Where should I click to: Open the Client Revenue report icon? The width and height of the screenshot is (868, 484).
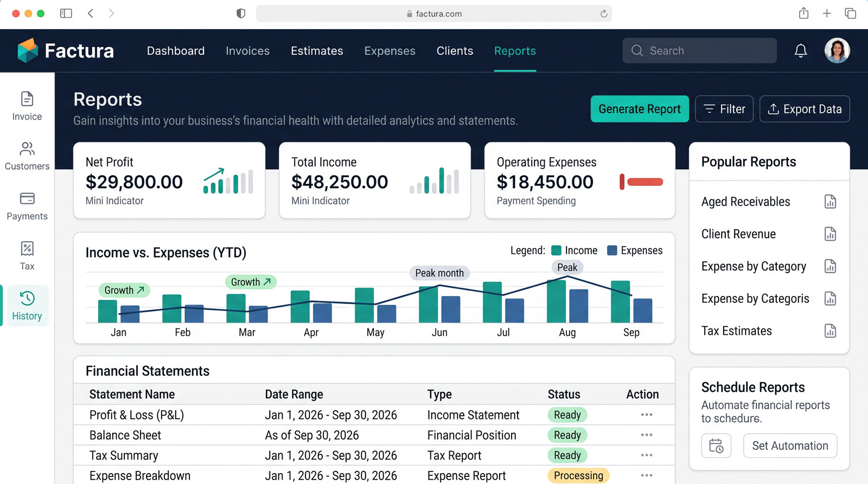pos(830,234)
